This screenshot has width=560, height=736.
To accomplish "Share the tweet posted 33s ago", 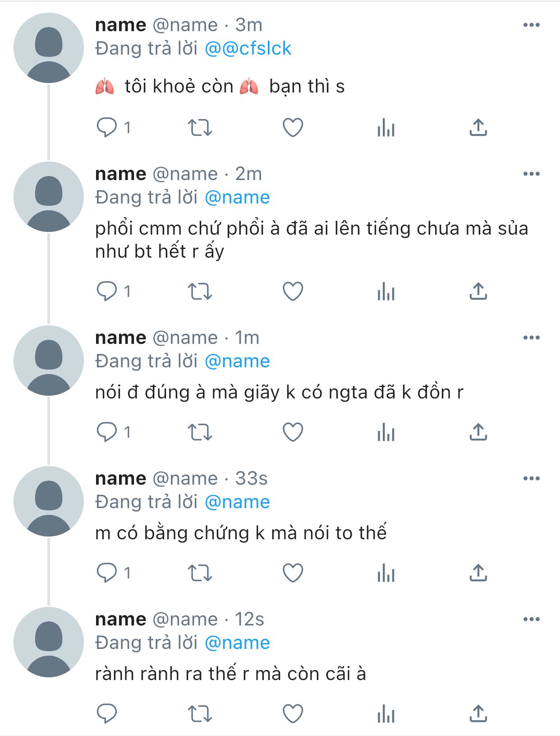I will [x=478, y=573].
